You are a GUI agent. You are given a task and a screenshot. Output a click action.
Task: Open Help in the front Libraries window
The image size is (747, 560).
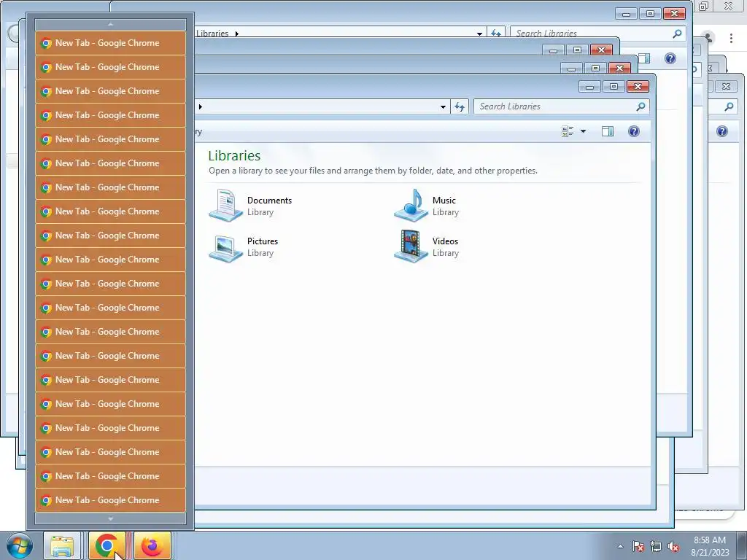pyautogui.click(x=634, y=131)
